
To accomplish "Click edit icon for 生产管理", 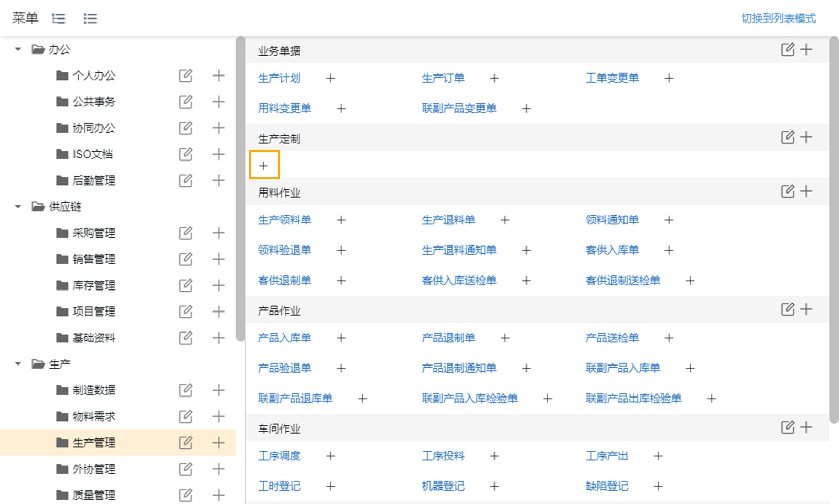I will tap(186, 443).
